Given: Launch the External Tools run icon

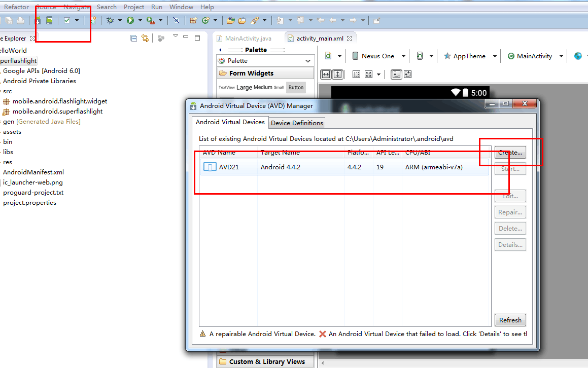Looking at the screenshot, I should [150, 21].
